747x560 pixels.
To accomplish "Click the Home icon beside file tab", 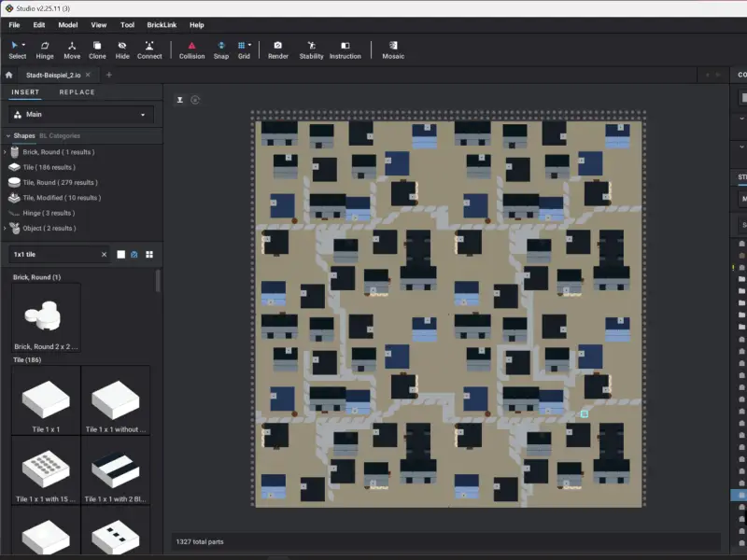I will click(9, 75).
